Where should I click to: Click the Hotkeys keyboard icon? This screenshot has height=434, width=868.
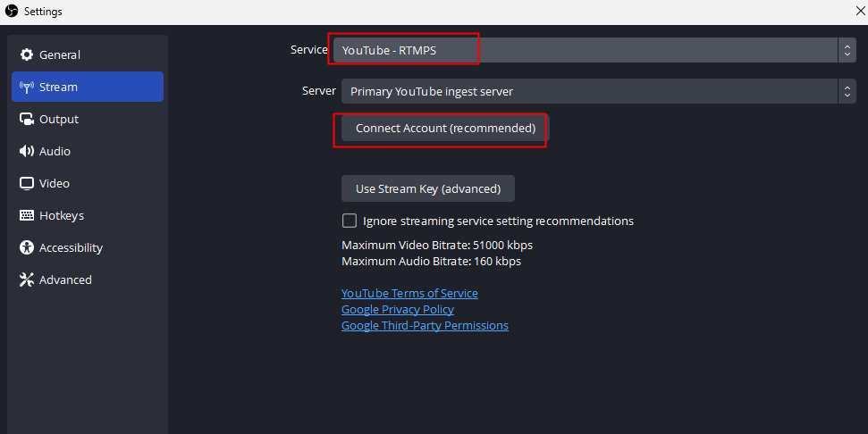point(27,215)
